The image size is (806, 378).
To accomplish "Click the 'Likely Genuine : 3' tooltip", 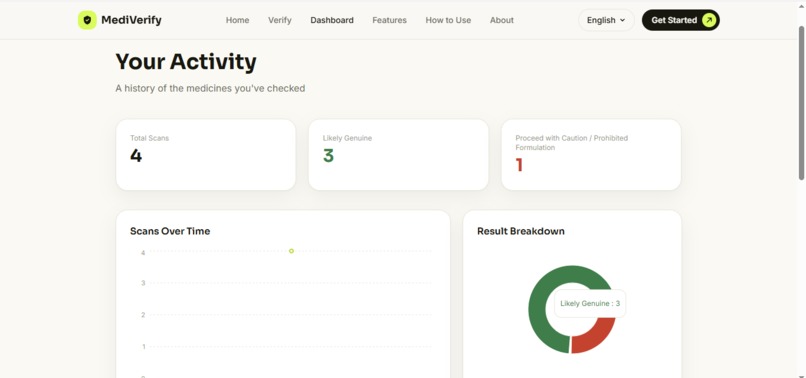I will [x=590, y=303].
